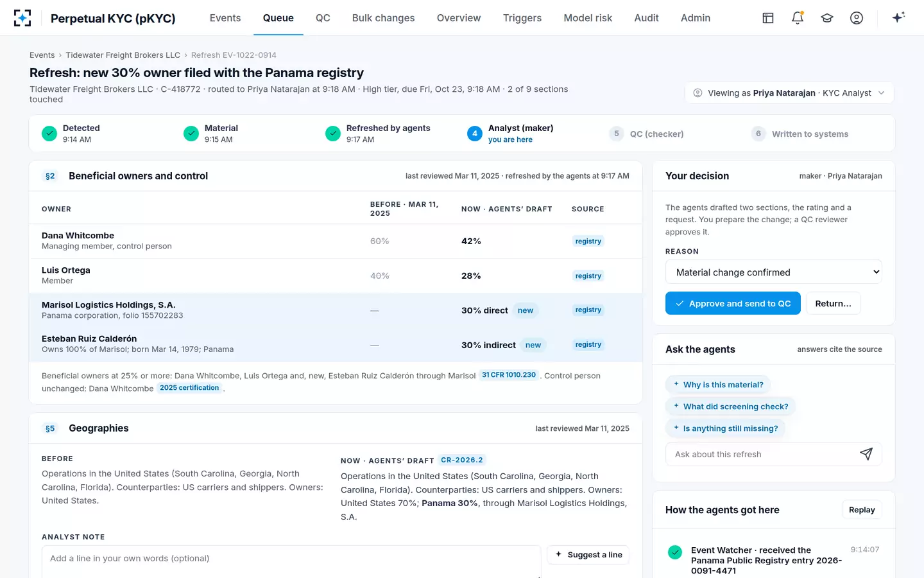Go to the Overview tab

point(459,18)
